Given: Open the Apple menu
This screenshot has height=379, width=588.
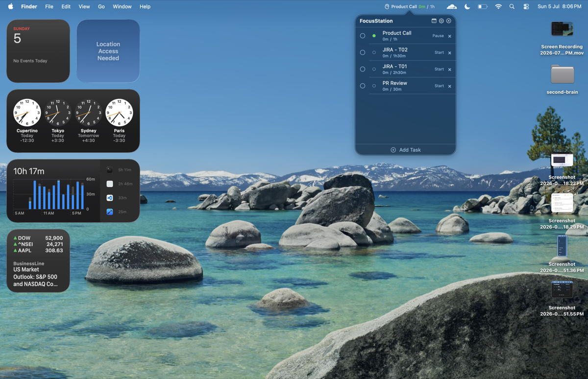Looking at the screenshot, I should 11,6.
